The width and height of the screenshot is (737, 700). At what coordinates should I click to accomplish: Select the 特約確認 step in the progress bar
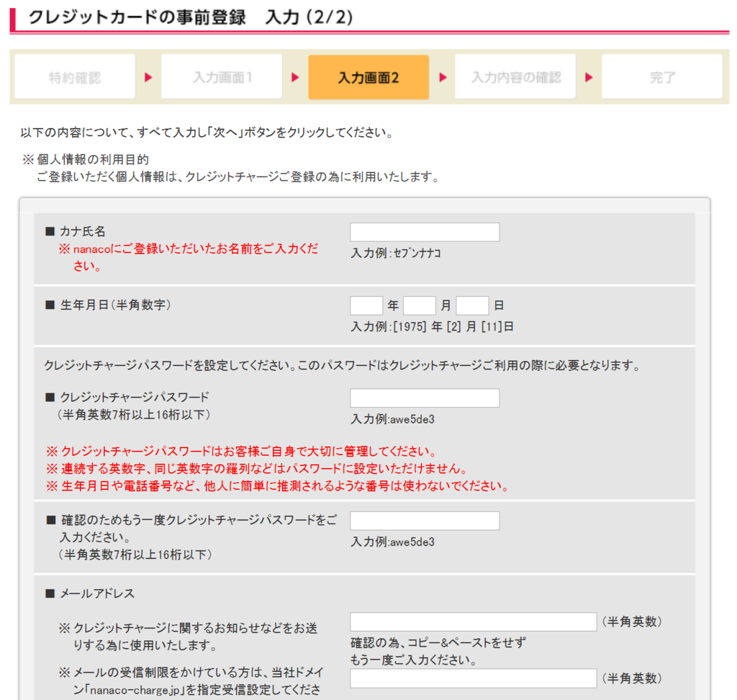tap(74, 77)
